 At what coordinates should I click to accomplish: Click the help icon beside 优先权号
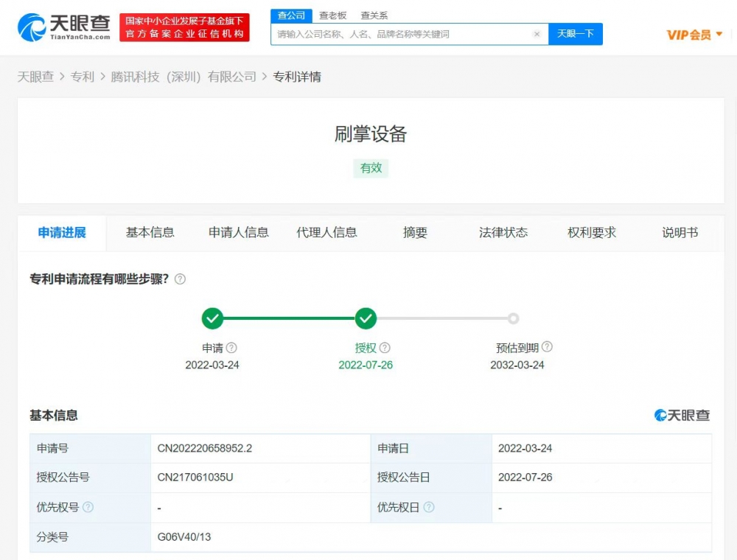click(88, 508)
